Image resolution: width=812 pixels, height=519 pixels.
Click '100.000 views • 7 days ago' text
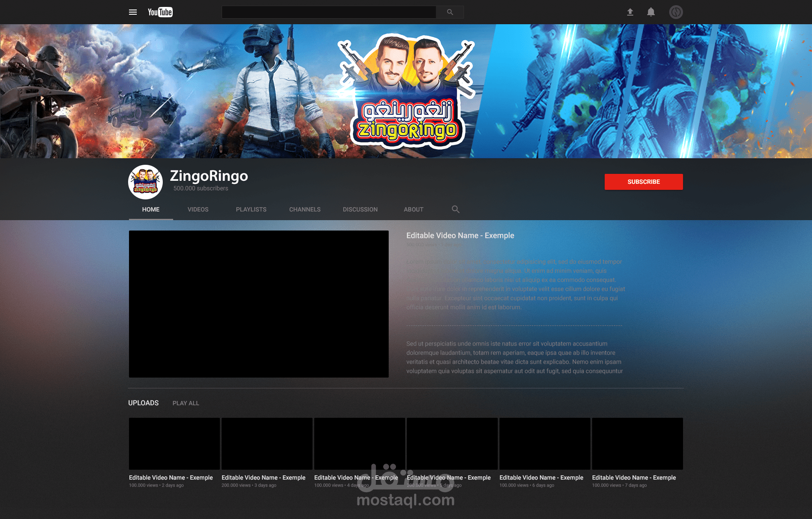tap(619, 485)
